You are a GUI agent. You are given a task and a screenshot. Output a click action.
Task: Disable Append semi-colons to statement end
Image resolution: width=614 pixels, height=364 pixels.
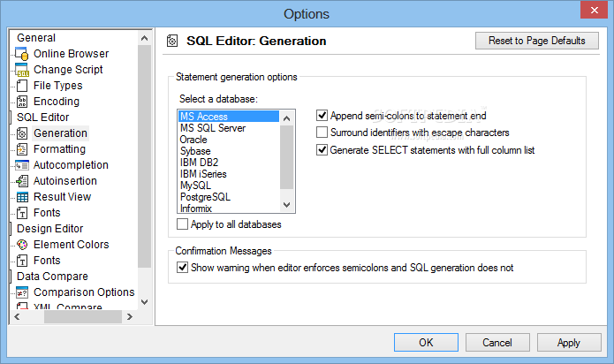click(x=322, y=116)
